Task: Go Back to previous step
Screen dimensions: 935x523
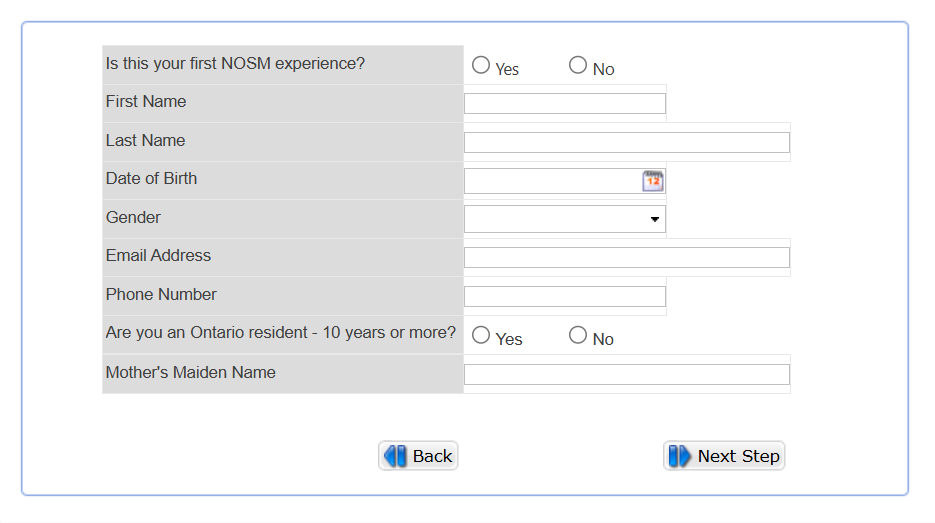Action: point(419,456)
